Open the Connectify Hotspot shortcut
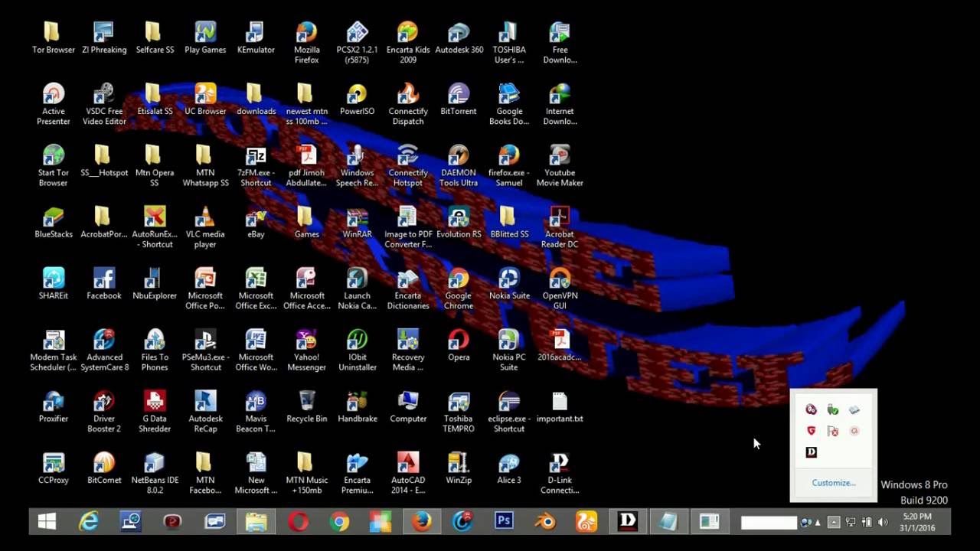This screenshot has width=980, height=551. point(408,165)
